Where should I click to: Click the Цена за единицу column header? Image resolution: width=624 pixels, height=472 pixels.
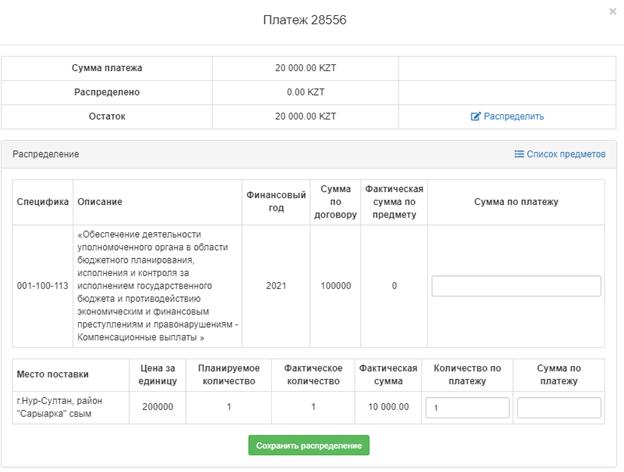160,375
